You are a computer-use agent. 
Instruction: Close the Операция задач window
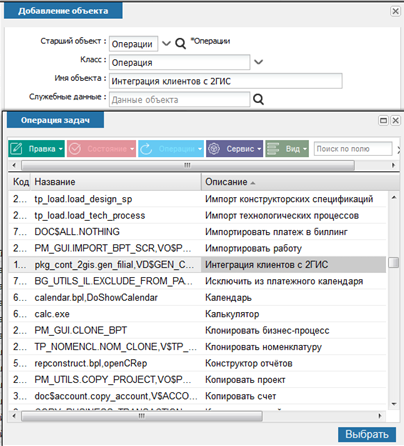(395, 120)
